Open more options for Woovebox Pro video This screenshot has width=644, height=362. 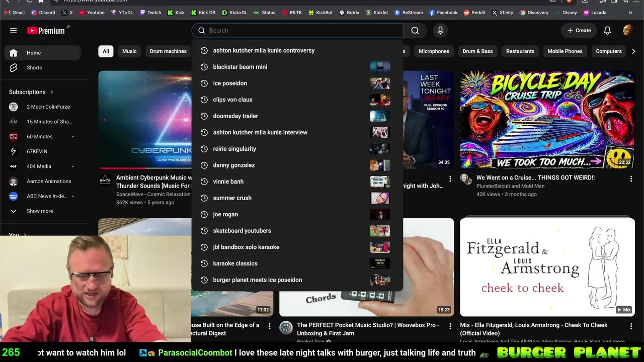click(450, 326)
